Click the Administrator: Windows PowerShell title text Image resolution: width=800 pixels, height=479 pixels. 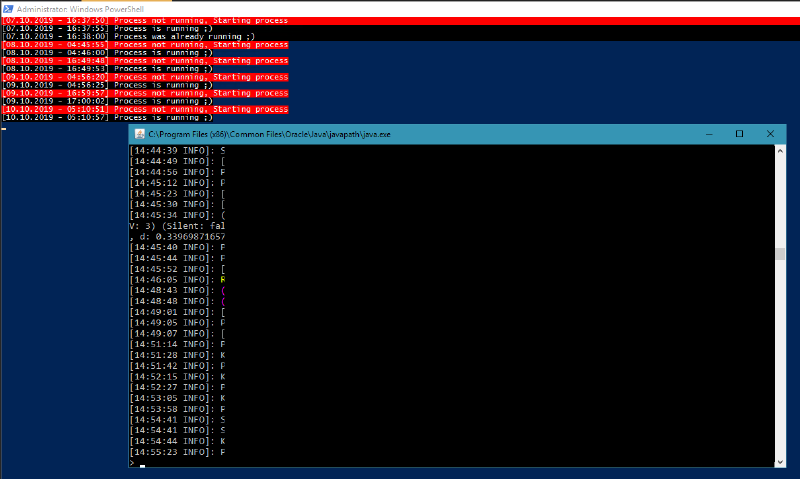tap(80, 9)
